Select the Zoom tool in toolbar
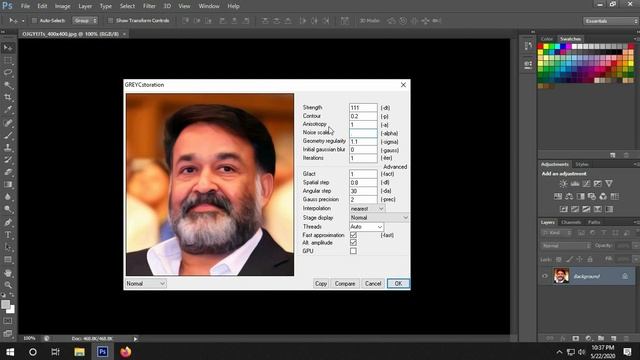 tap(8, 285)
